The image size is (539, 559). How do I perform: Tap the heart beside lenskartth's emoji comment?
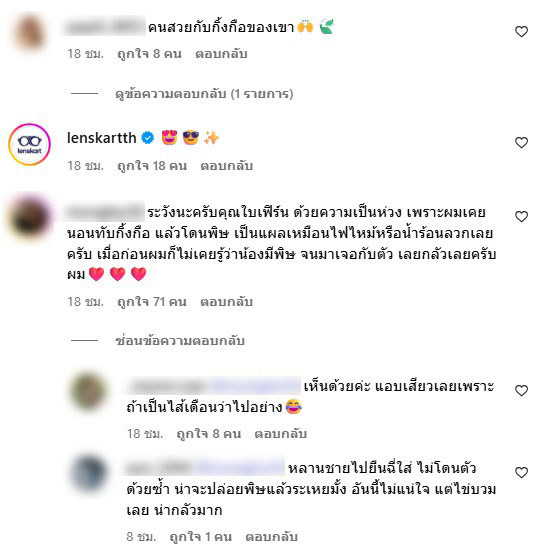pos(521,143)
